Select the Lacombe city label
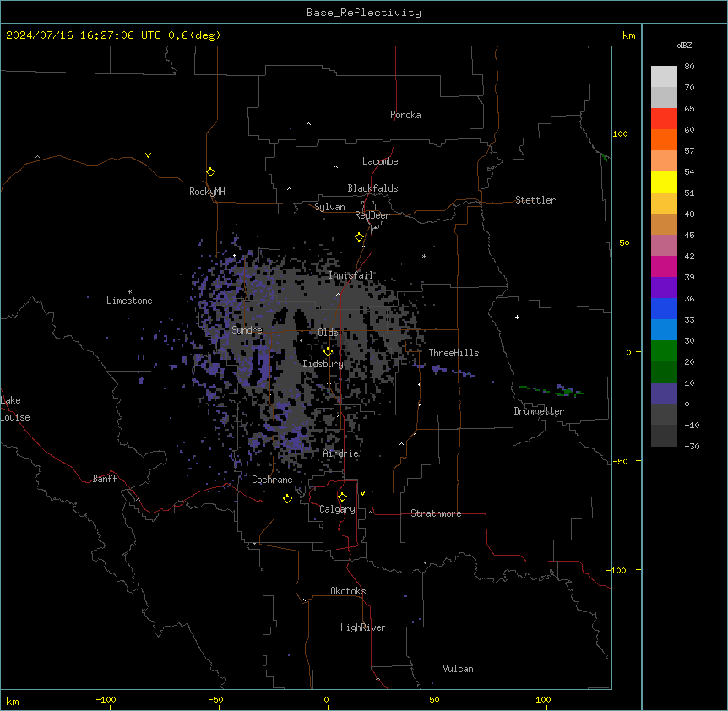 tap(380, 161)
